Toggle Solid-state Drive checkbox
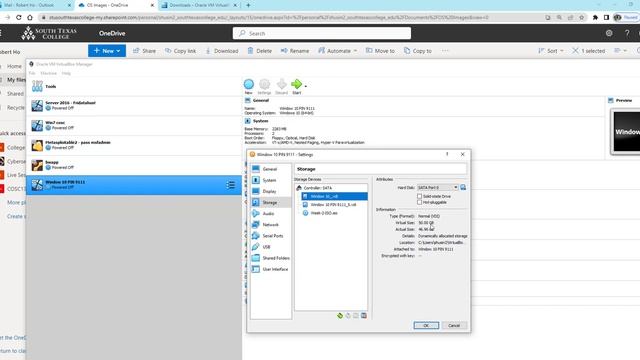Viewport: 640px width, 360px height. tap(419, 196)
